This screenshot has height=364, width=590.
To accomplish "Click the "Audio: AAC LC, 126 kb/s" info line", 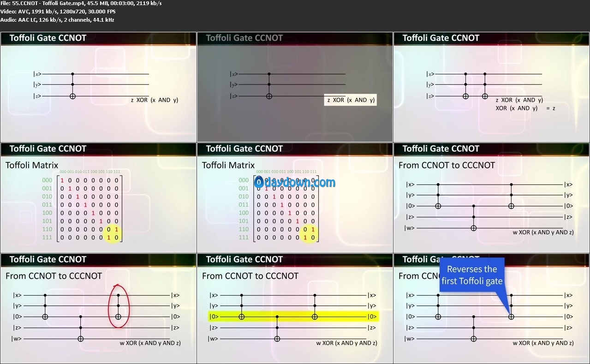I will click(57, 20).
